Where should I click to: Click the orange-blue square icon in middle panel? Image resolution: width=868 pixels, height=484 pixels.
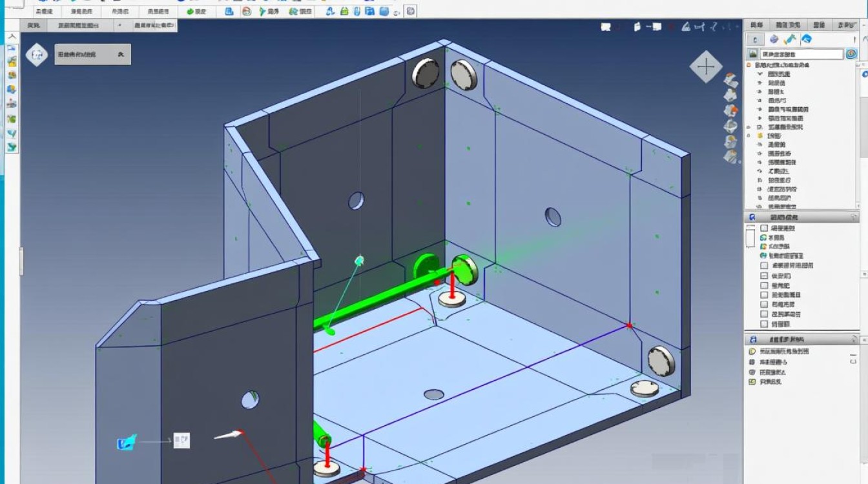pos(763,247)
